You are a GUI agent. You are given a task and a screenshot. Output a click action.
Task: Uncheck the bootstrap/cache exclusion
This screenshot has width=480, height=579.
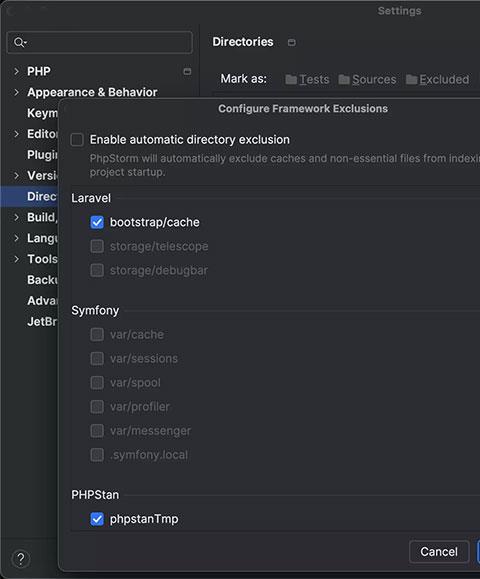(97, 222)
